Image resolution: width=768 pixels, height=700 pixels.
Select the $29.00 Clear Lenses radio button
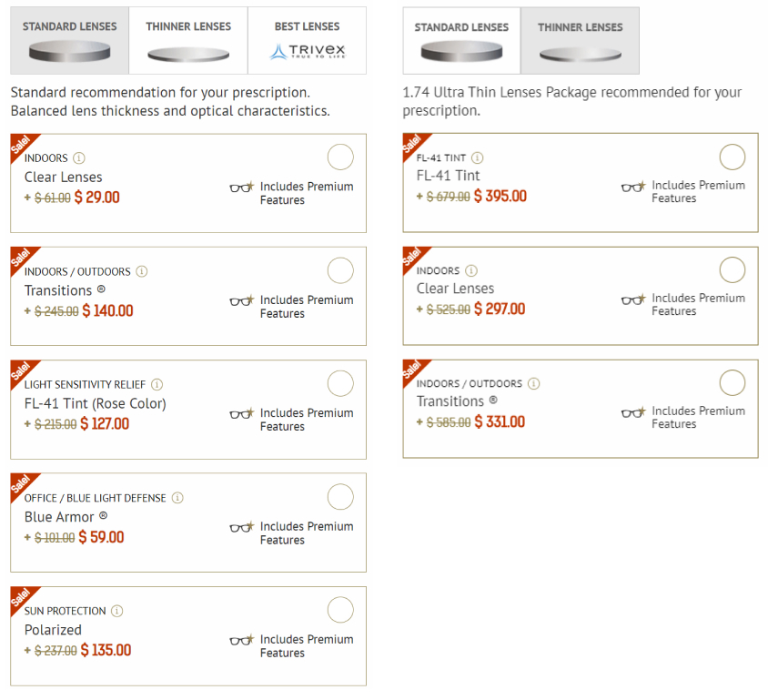point(340,157)
